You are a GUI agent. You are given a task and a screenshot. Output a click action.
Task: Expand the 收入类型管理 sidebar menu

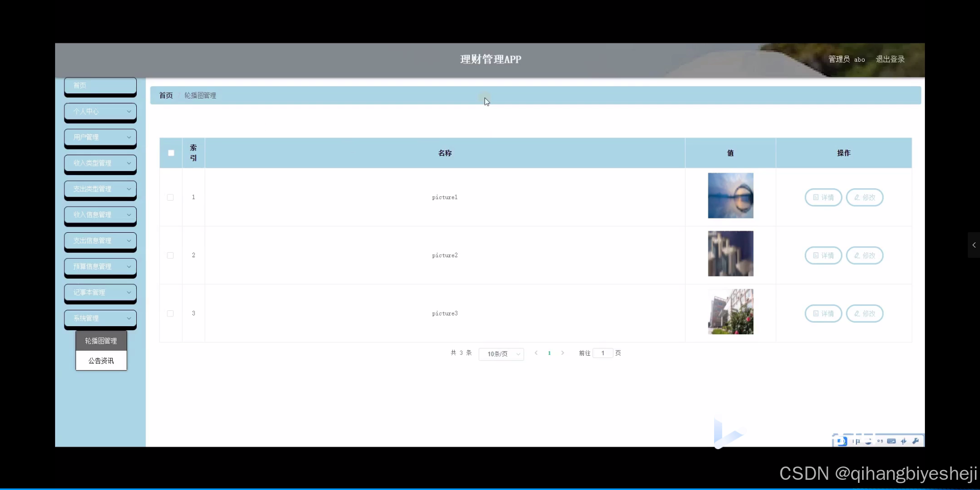tap(100, 163)
